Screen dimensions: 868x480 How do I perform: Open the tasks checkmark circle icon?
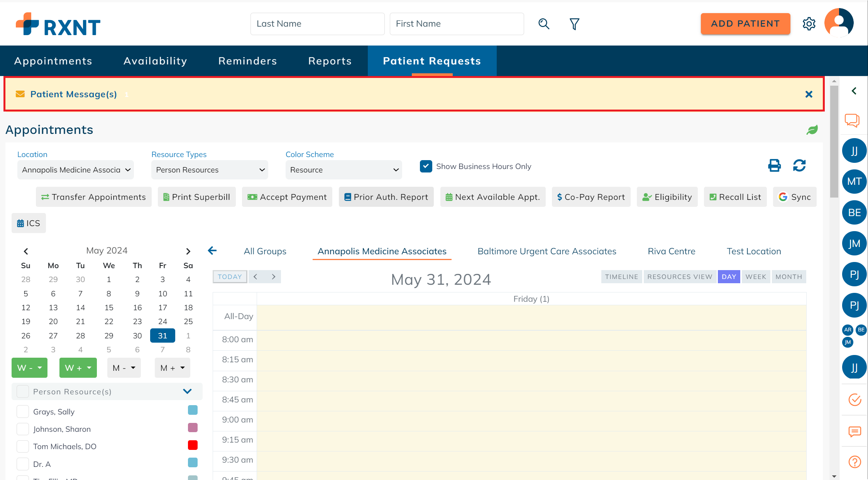coord(854,400)
